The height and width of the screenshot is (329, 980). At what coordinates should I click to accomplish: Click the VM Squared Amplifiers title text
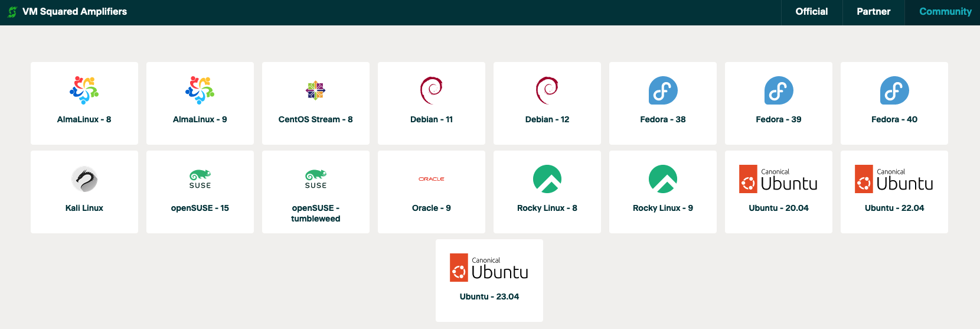tap(74, 12)
